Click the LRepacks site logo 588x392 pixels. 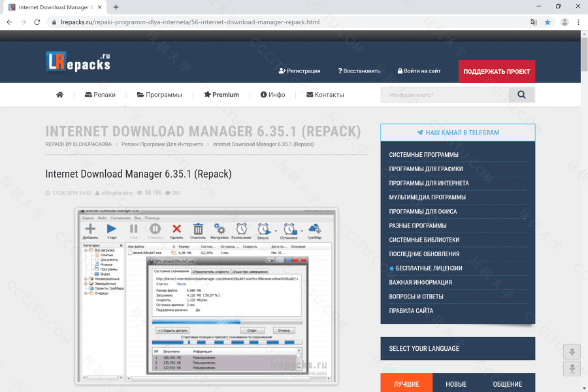coord(78,61)
